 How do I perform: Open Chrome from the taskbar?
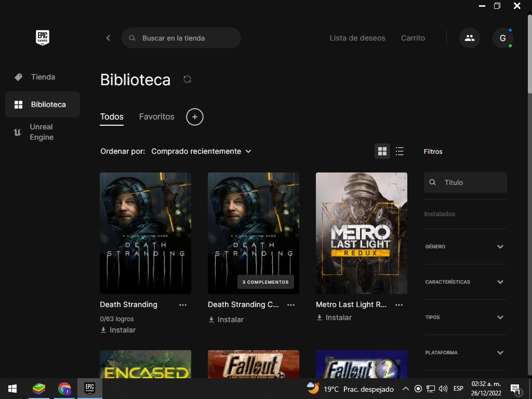[64, 389]
